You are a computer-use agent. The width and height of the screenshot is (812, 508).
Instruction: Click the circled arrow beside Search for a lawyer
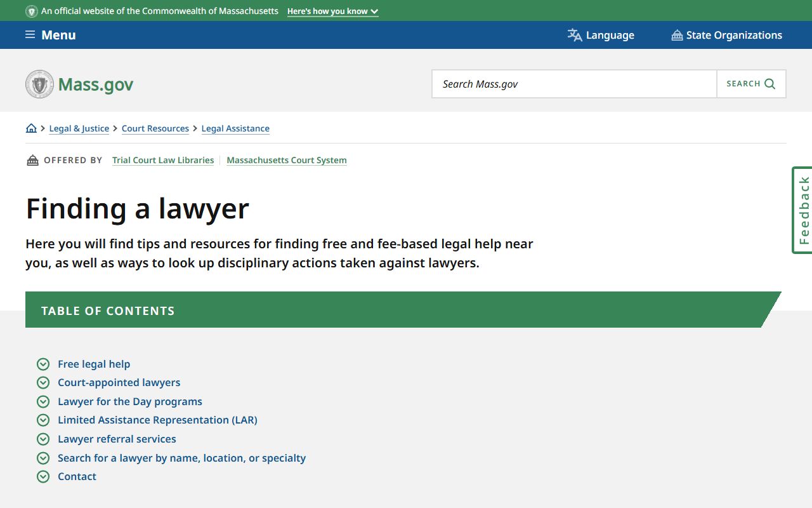click(43, 458)
